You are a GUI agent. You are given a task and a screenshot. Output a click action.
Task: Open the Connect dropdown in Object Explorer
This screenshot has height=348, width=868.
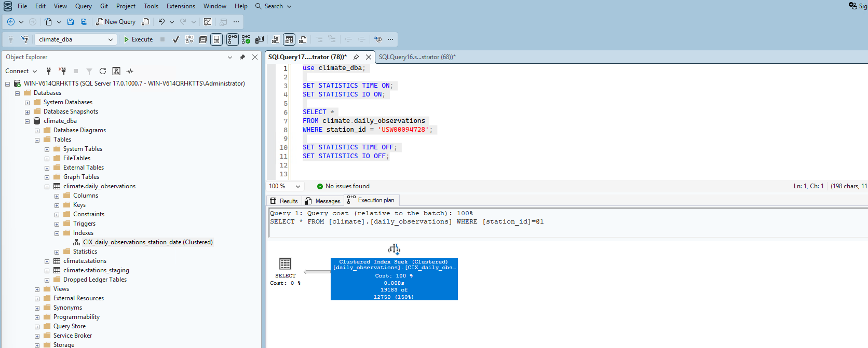point(21,71)
